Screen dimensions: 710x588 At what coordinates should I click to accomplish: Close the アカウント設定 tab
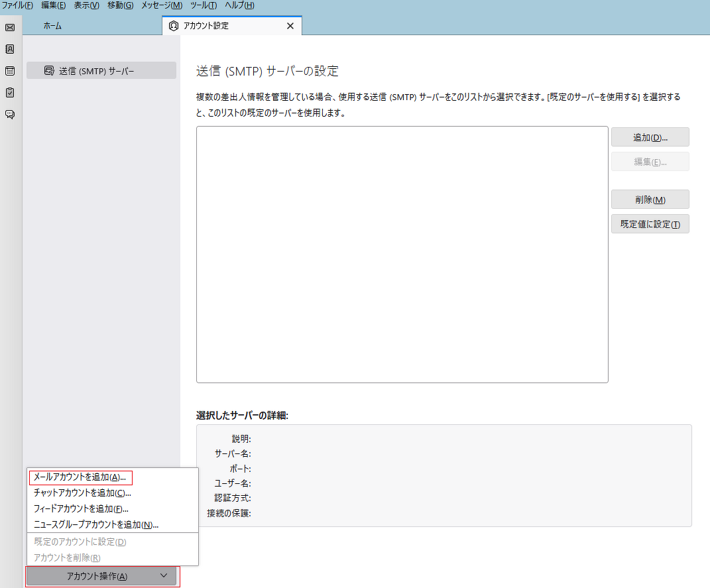tap(290, 26)
